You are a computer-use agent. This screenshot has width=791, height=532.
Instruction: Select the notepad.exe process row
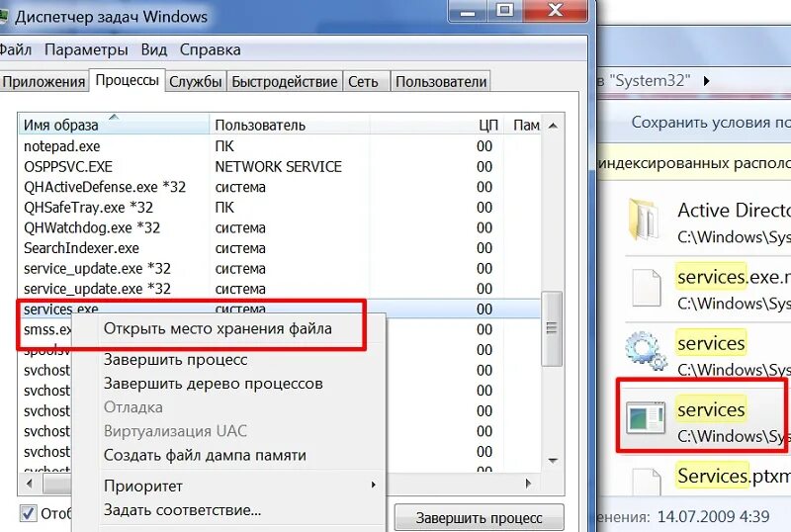click(280, 146)
